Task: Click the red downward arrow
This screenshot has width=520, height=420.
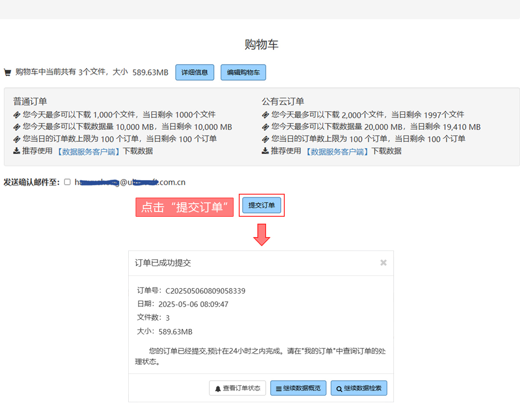Action: pos(261,235)
